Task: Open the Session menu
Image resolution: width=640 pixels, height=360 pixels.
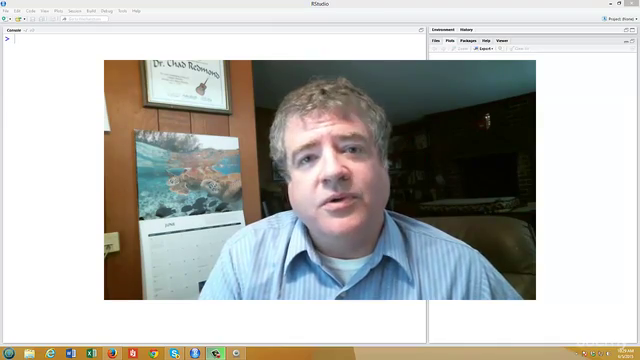Action: tap(75, 11)
